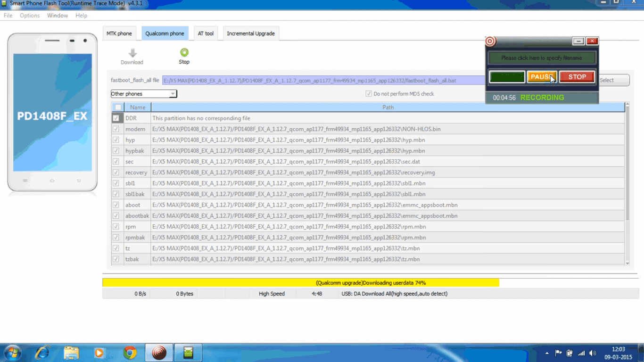Toggle the sbl1 partition checkbox
The width and height of the screenshot is (644, 362).
[116, 183]
